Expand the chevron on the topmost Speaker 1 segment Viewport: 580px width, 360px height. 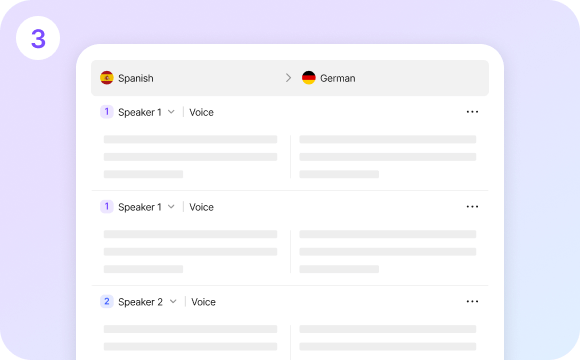[x=171, y=112]
